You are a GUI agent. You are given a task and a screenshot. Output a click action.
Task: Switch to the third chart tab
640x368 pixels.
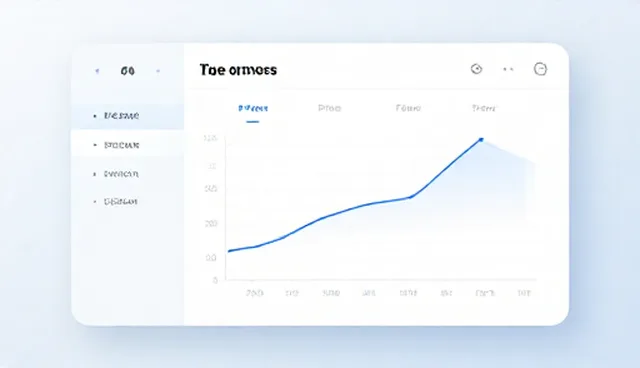pyautogui.click(x=408, y=108)
